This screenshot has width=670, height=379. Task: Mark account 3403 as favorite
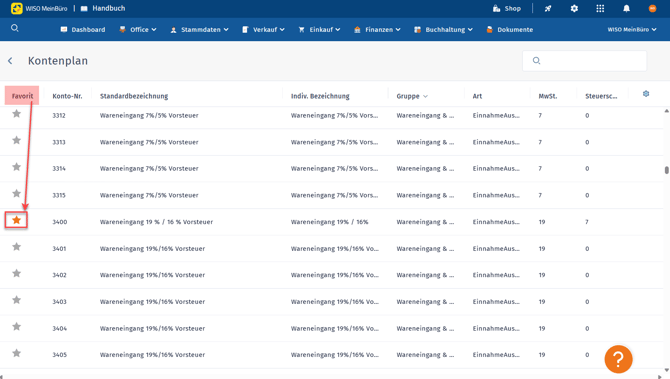coord(16,300)
